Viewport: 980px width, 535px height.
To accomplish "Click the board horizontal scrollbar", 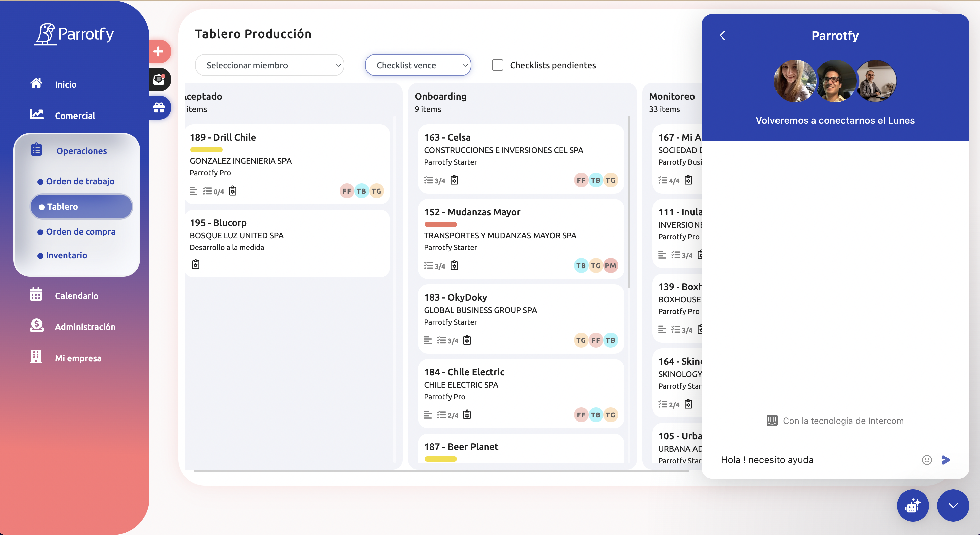I will coord(441,471).
